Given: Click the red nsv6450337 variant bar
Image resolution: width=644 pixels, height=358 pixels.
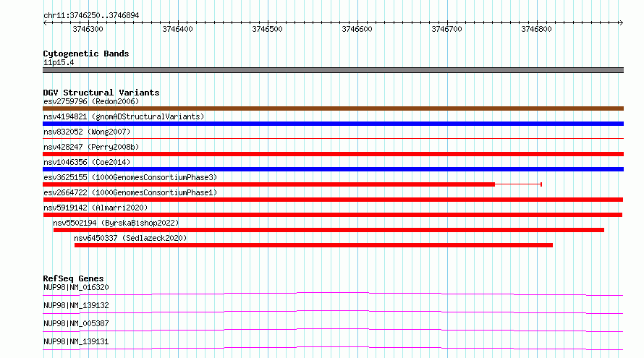Looking at the screenshot, I should coord(313,245).
